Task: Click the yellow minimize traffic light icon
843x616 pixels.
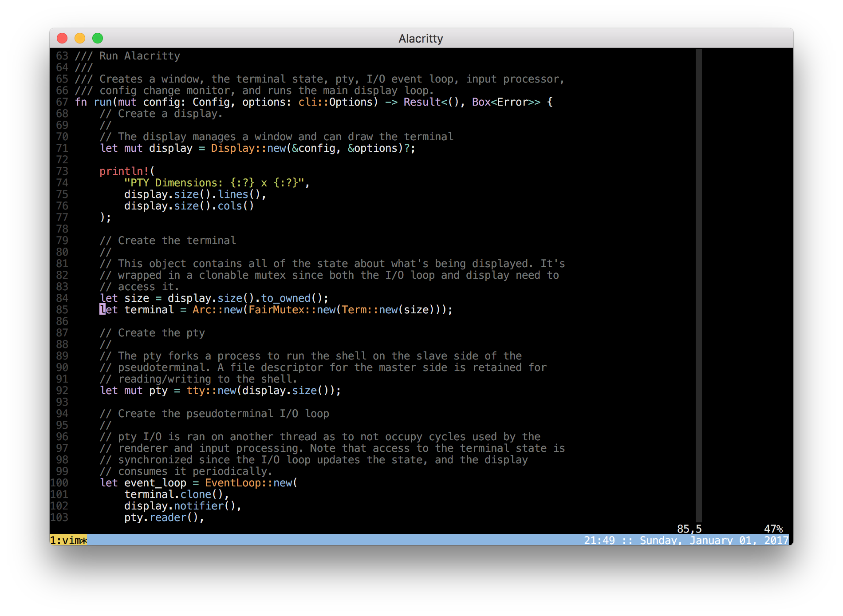Action: (x=80, y=39)
